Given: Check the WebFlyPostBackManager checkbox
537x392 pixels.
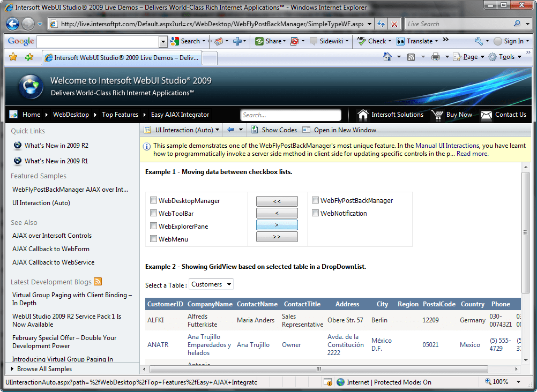Looking at the screenshot, I should [x=315, y=200].
